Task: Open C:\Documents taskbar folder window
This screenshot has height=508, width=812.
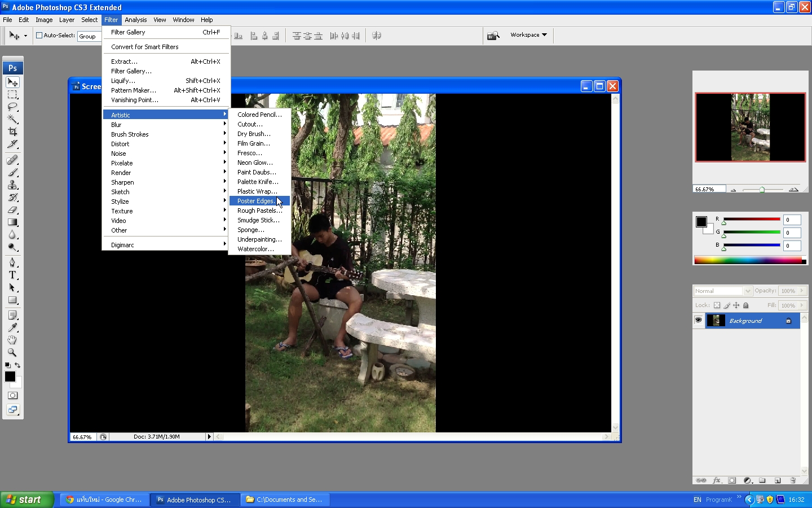Action: (x=285, y=500)
